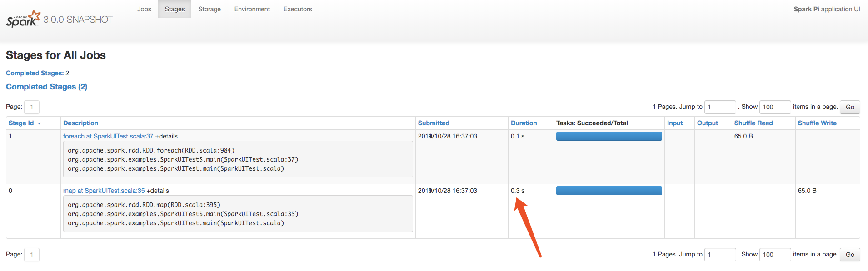This screenshot has width=868, height=271.
Task: Sort by the Description column
Action: tap(80, 123)
